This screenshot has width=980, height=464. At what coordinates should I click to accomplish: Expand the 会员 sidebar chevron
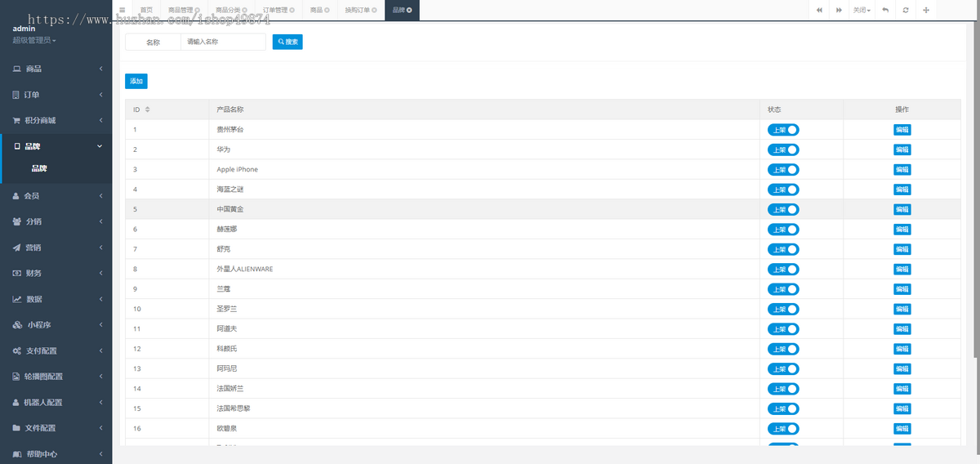(x=100, y=196)
